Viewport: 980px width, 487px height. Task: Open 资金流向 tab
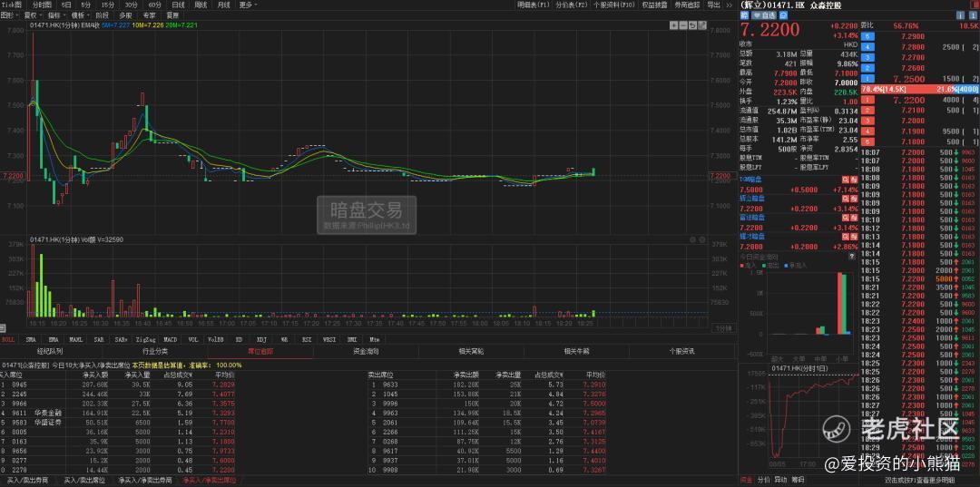click(366, 351)
